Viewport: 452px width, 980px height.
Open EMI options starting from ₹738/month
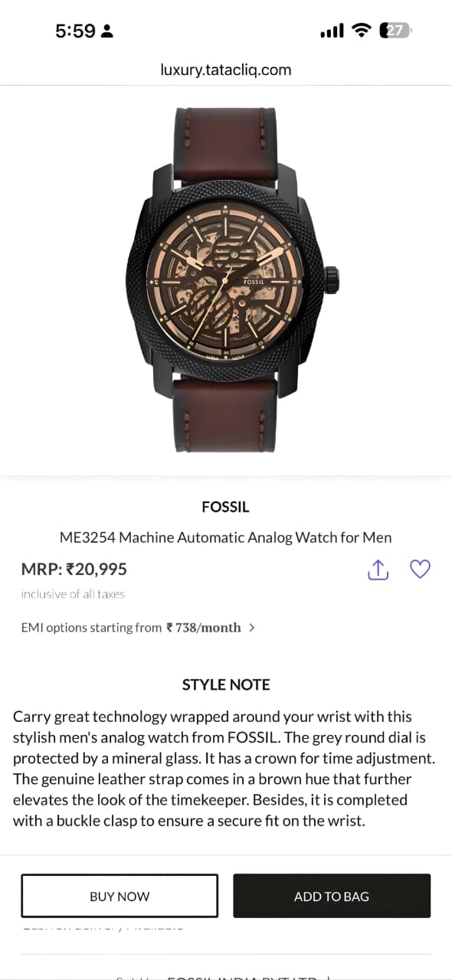[x=130, y=627]
